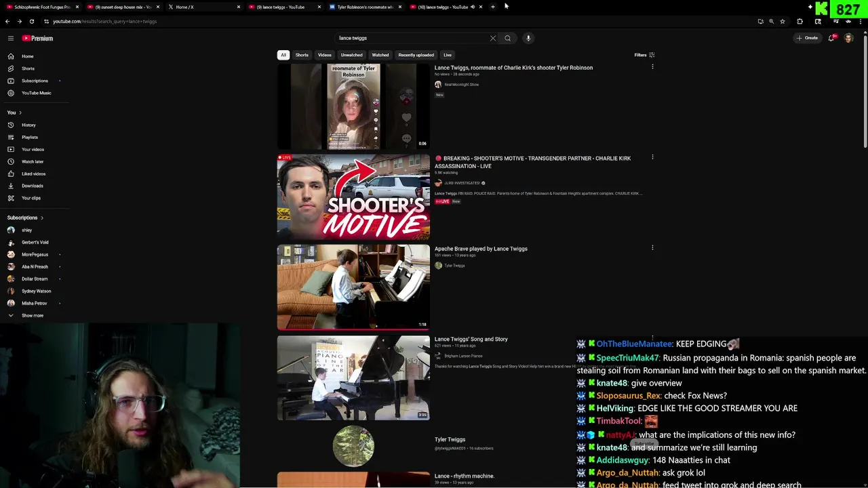Close the Home / X tab
The width and height of the screenshot is (868, 488).
click(238, 7)
